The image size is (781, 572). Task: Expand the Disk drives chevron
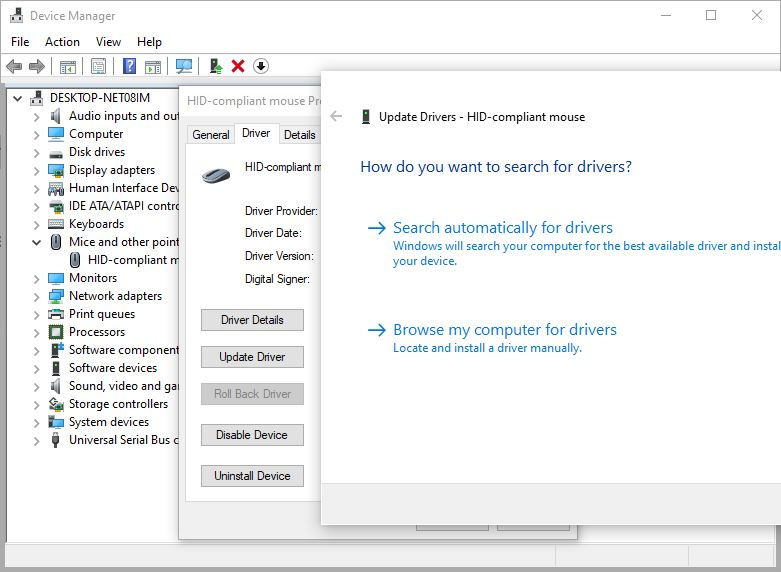click(36, 152)
